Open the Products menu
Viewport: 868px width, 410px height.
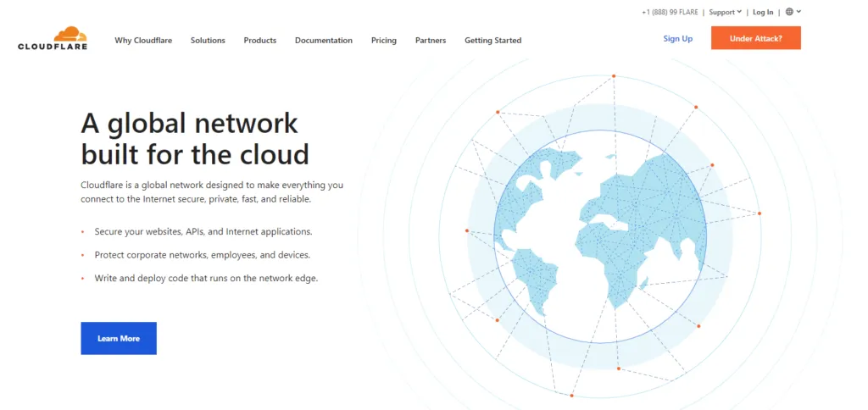[260, 41]
